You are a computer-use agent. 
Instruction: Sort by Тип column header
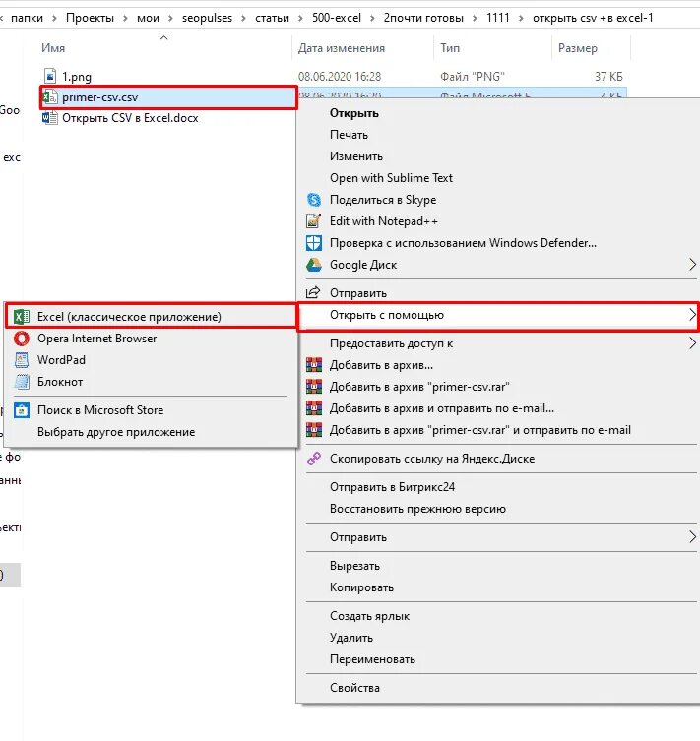click(x=450, y=48)
